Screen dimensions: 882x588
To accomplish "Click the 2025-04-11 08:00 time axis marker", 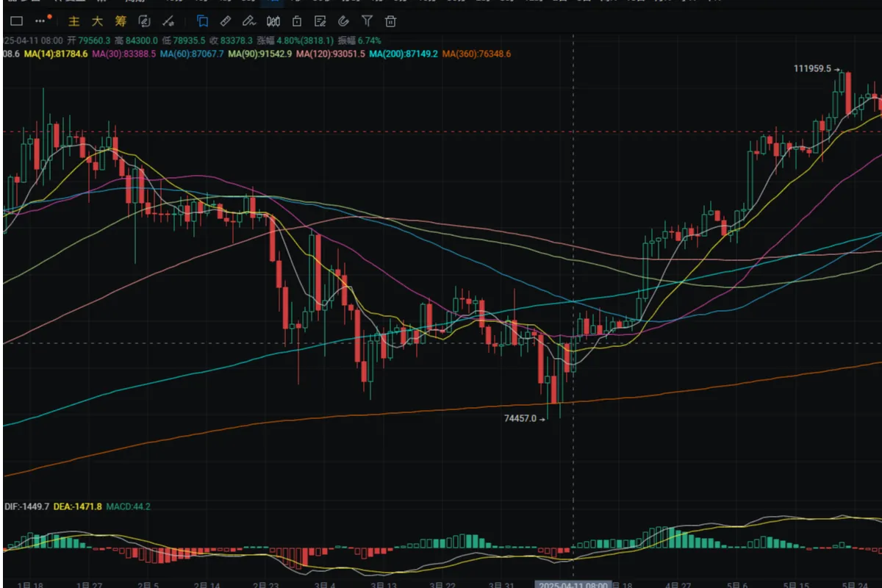I will pos(573,584).
